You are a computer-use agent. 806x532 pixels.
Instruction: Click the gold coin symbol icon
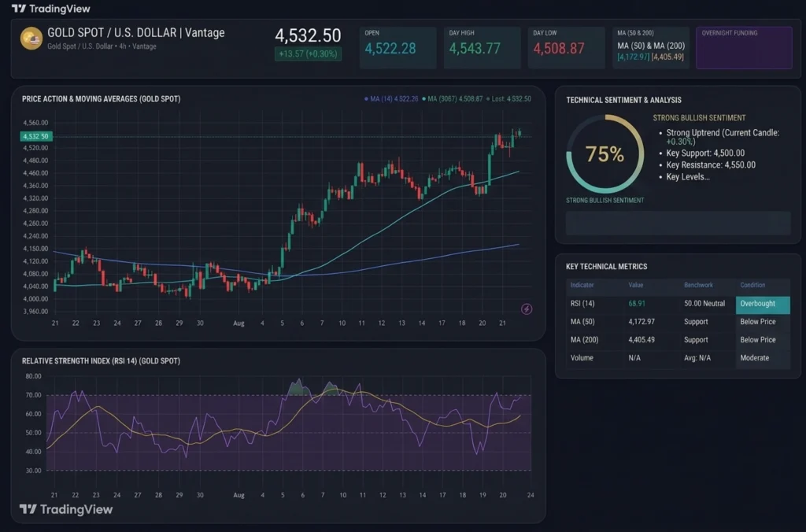point(31,39)
